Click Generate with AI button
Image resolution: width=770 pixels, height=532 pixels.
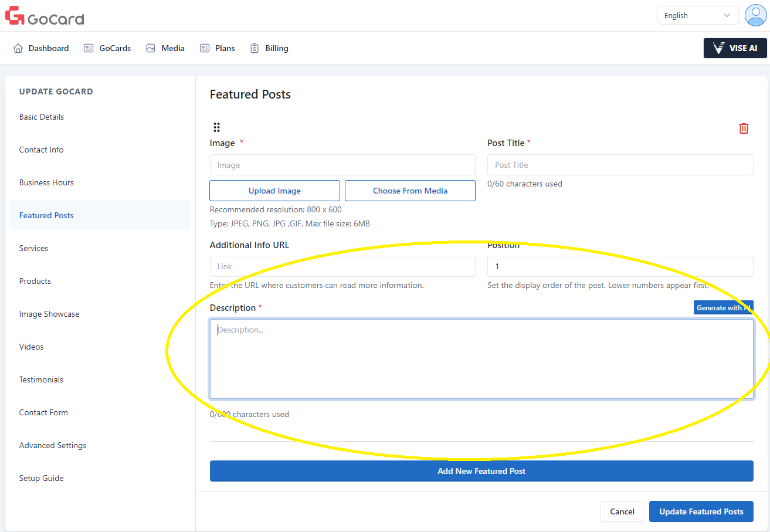pyautogui.click(x=722, y=307)
